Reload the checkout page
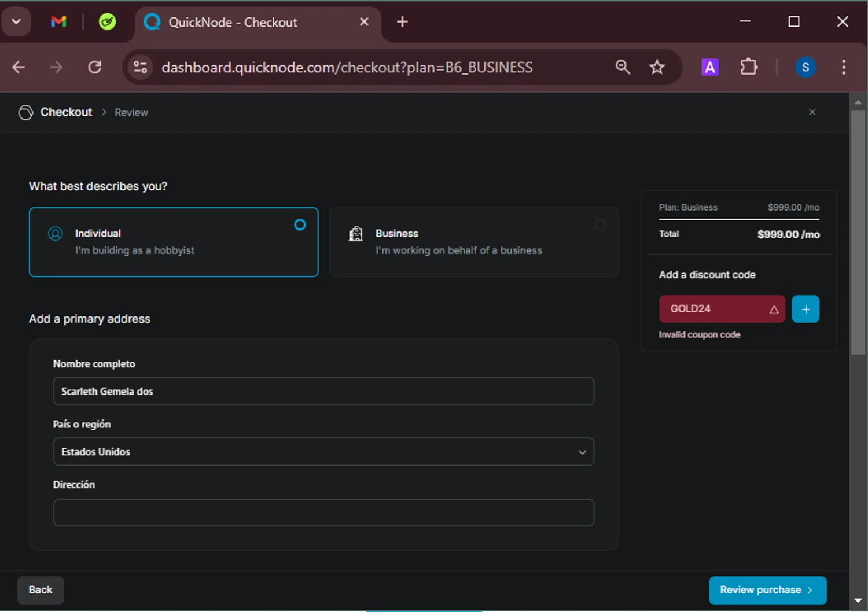 (x=95, y=67)
